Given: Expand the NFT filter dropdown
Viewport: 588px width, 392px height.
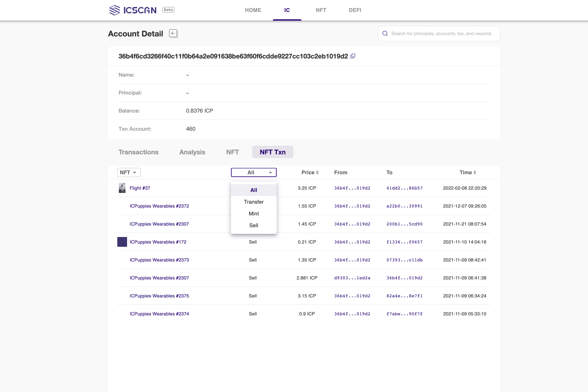Looking at the screenshot, I should tap(129, 172).
